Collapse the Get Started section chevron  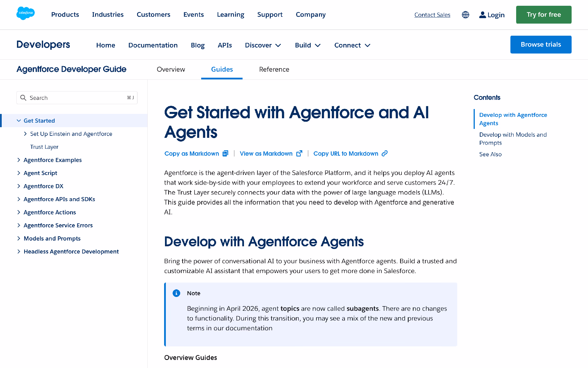click(x=19, y=121)
